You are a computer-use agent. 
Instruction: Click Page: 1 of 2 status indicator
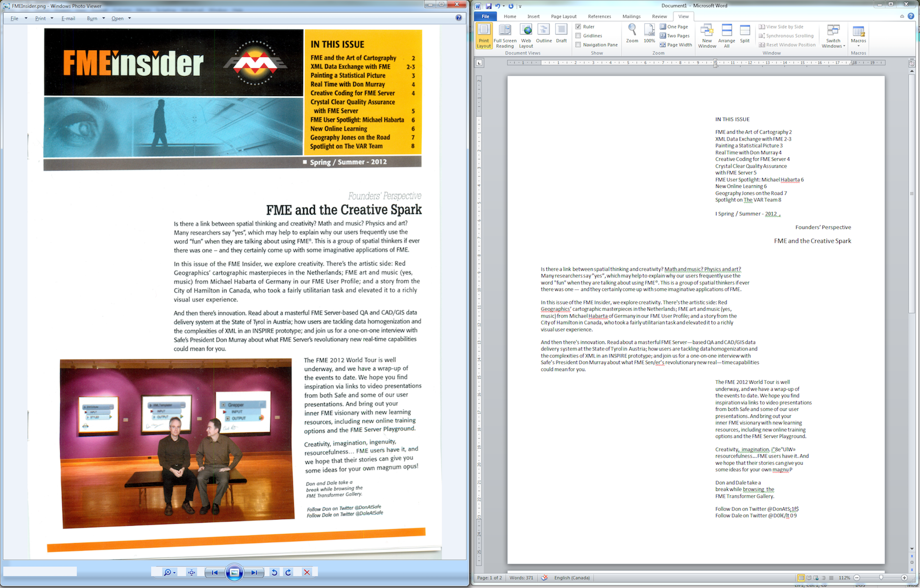pos(489,578)
